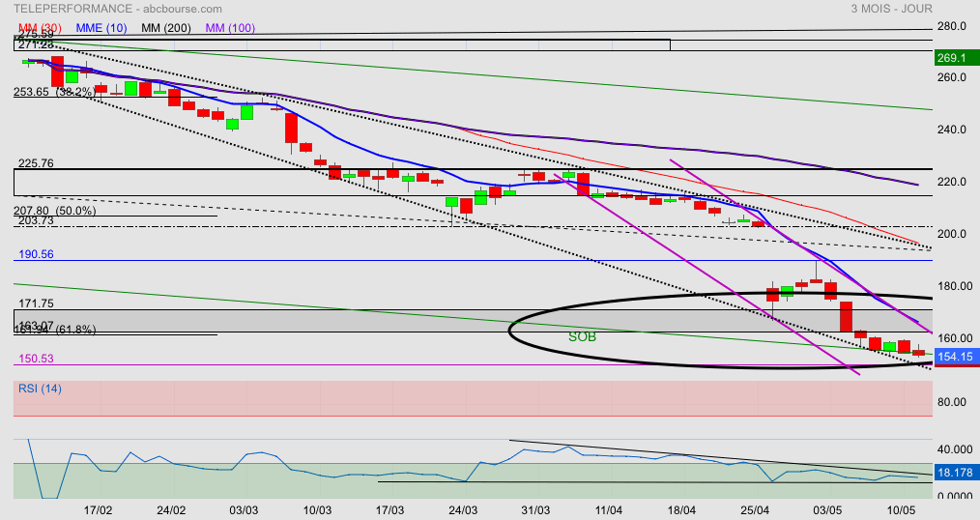Image resolution: width=980 pixels, height=520 pixels.
Task: Click the 03/05 date axis label
Action: (827, 510)
